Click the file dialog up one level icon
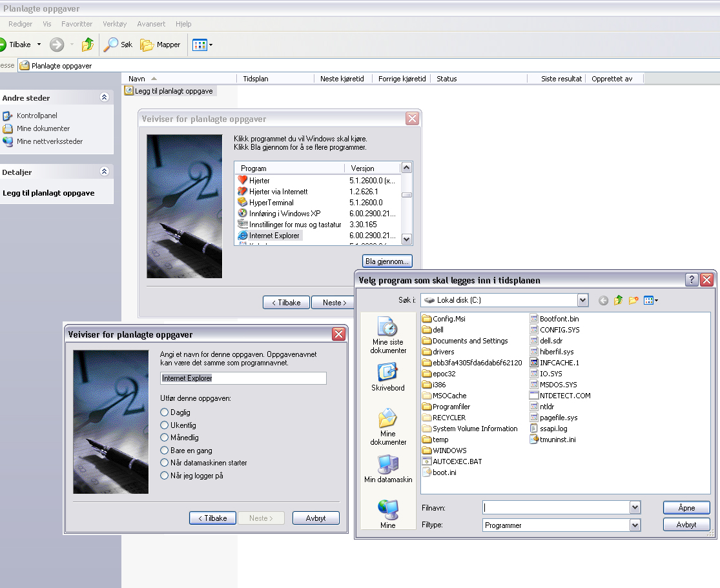Image resolution: width=720 pixels, height=588 pixels. point(618,300)
